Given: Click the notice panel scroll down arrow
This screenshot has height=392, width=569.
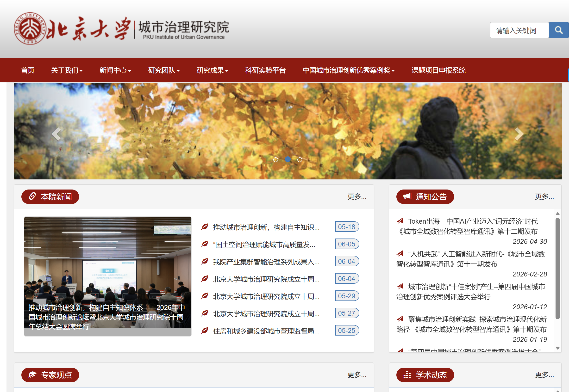Looking at the screenshot, I should click(x=558, y=348).
